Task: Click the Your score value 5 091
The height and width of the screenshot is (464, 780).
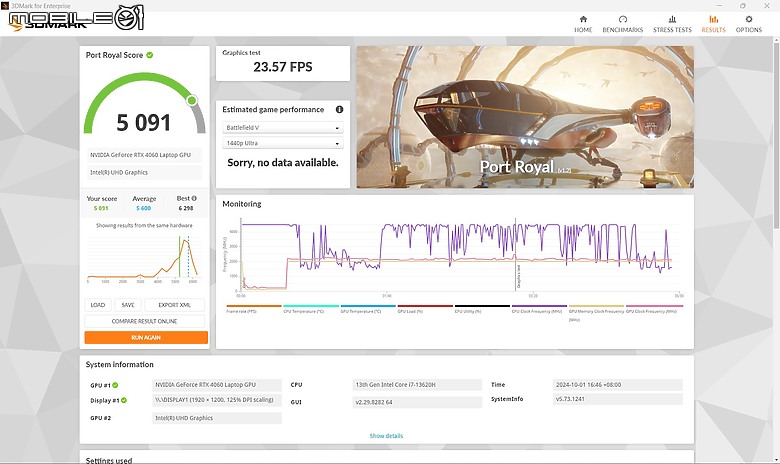Action: 101,208
